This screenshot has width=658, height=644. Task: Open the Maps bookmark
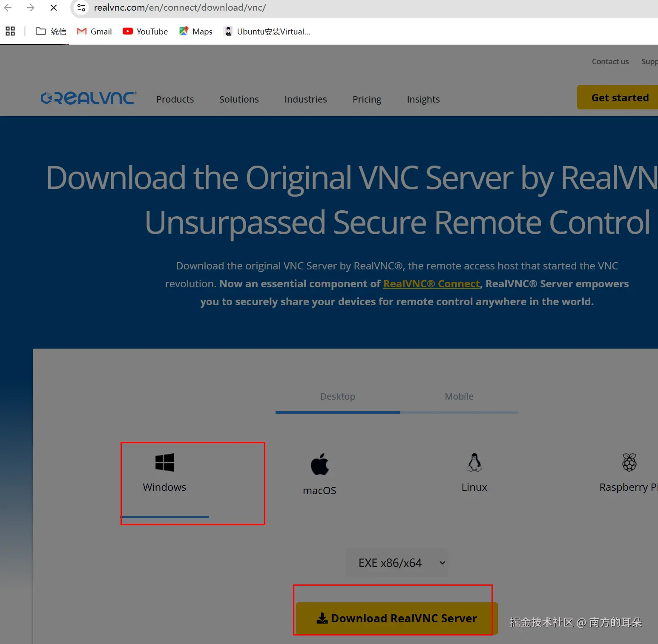196,31
